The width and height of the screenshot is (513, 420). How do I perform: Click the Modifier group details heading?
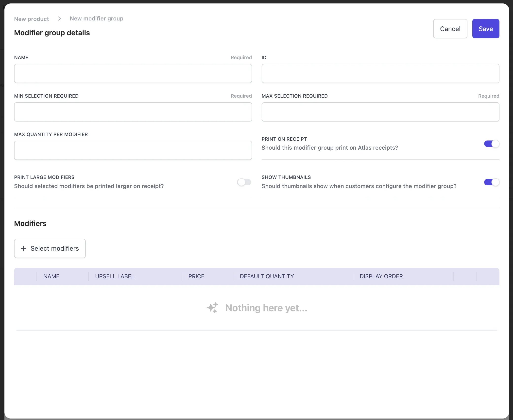[x=52, y=33]
